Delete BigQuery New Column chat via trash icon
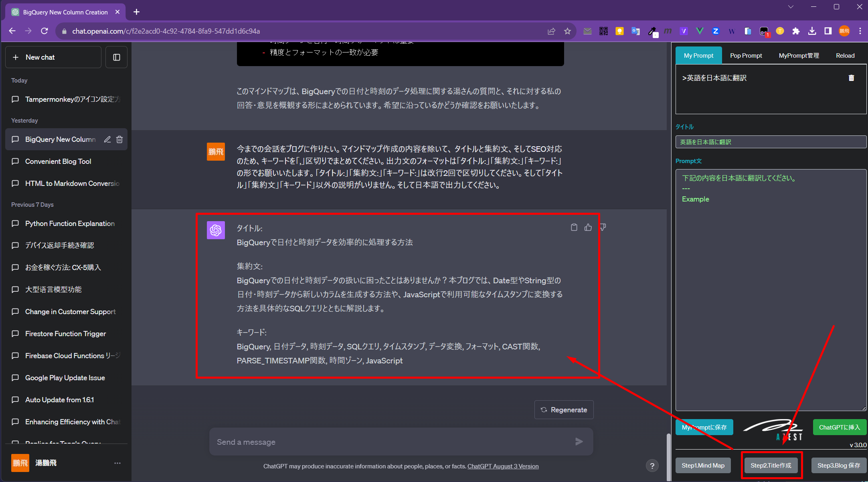This screenshot has height=482, width=868. point(119,139)
